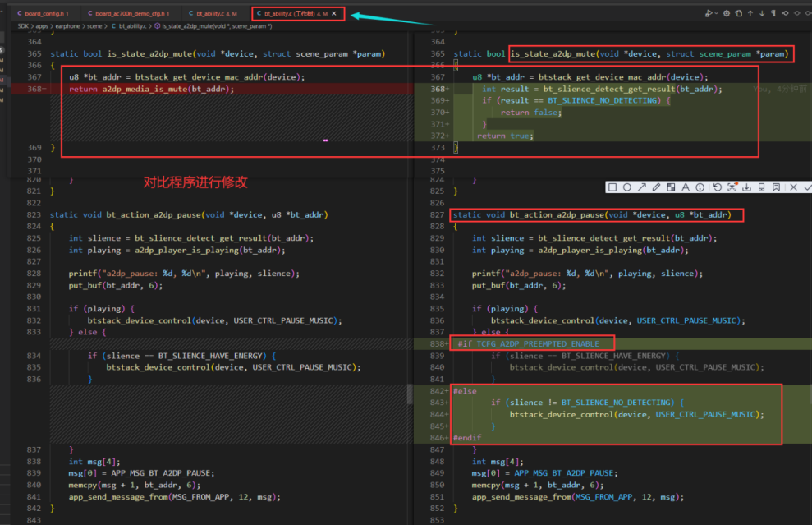Open the is_state_a2dp_mute breadcrumb symbol
This screenshot has height=525, width=812.
tap(213, 26)
